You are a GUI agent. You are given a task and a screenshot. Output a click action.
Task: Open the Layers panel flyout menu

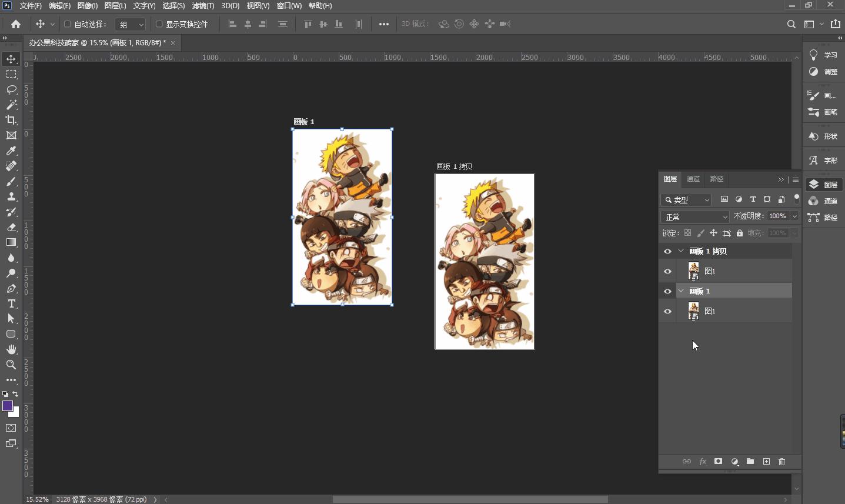796,179
